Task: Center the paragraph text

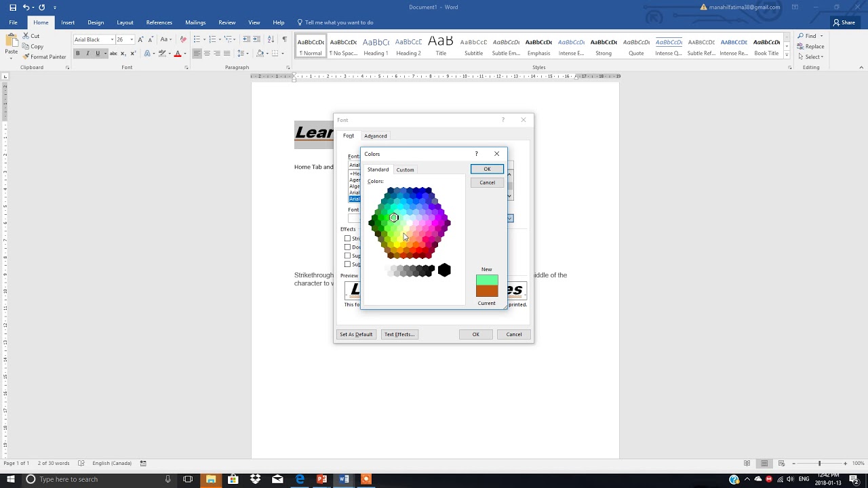Action: [207, 54]
